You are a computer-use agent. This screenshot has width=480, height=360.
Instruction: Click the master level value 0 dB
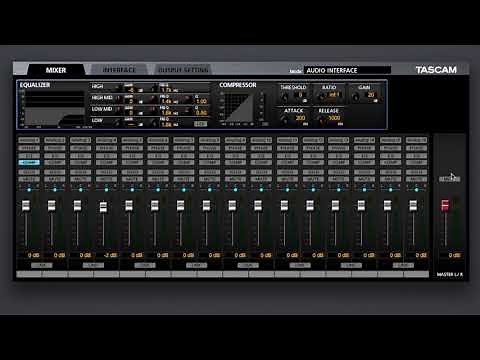pos(454,255)
